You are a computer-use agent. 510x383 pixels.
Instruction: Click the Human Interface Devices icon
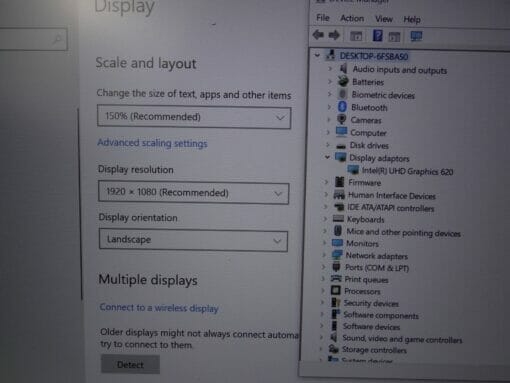coord(339,195)
